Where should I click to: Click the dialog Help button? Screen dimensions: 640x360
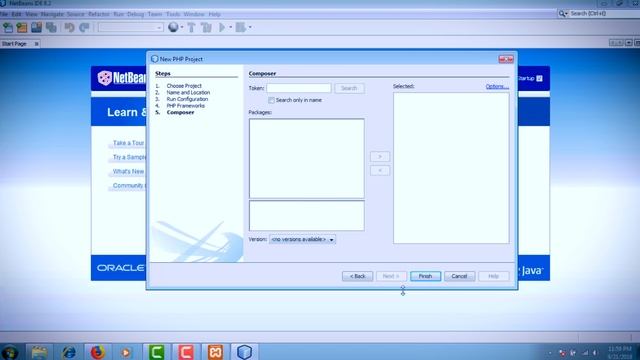(493, 276)
